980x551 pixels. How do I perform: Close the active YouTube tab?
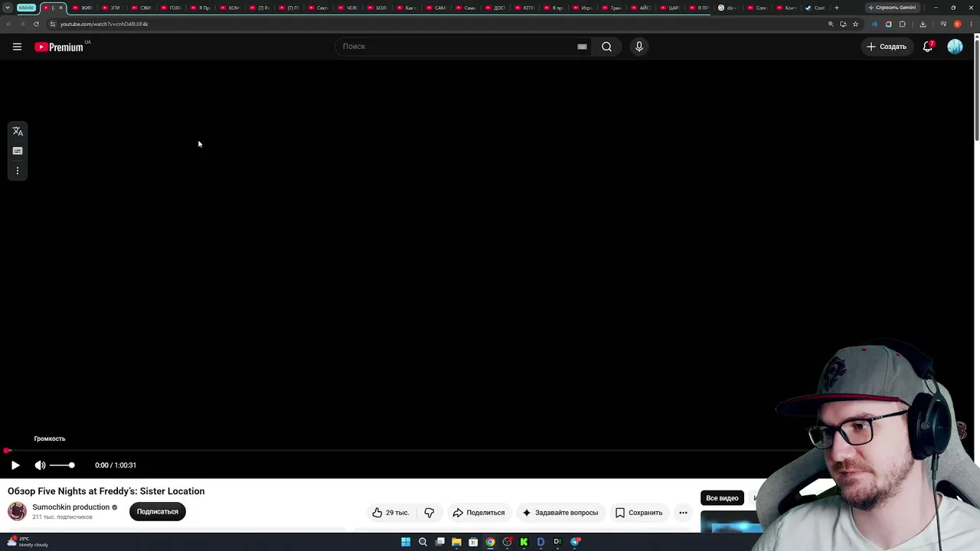coord(60,8)
